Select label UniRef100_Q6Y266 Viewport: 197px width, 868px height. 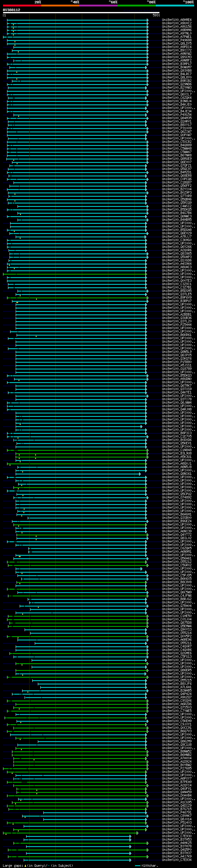[x=177, y=247]
